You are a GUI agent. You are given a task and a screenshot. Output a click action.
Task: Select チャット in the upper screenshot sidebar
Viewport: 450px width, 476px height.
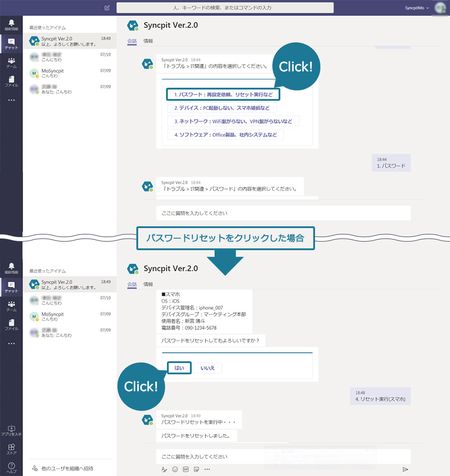pos(11,44)
